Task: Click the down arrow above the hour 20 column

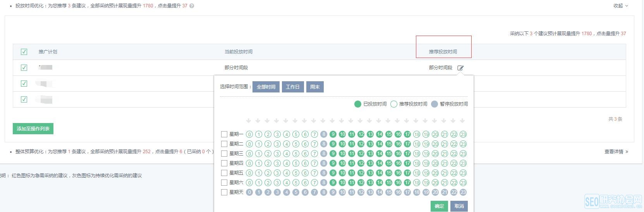Action: [x=434, y=121]
